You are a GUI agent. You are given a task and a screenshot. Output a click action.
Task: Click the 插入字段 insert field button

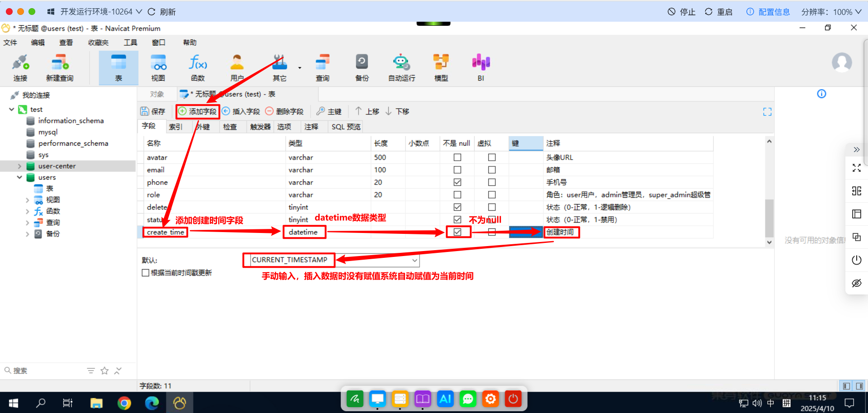click(241, 111)
